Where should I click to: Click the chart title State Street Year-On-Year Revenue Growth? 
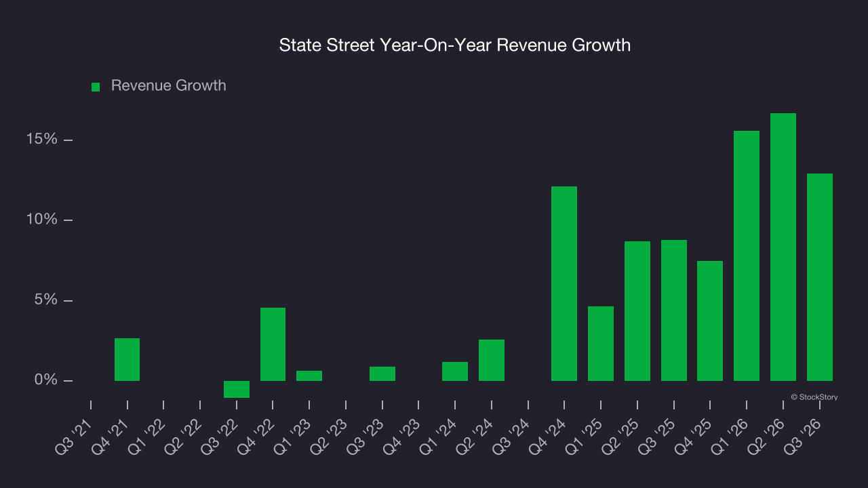455,45
